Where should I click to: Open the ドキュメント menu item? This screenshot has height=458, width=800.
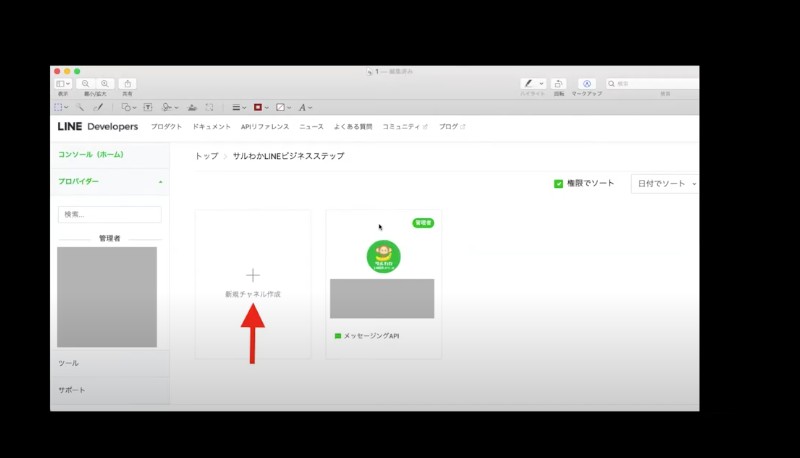click(x=211, y=126)
